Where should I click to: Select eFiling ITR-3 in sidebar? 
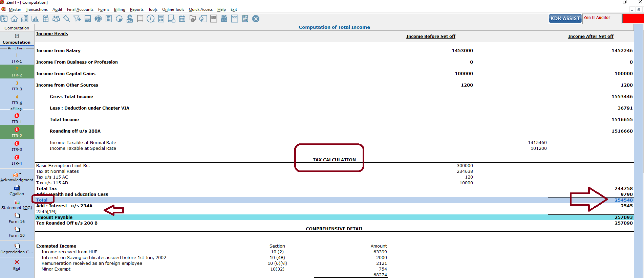17,146
